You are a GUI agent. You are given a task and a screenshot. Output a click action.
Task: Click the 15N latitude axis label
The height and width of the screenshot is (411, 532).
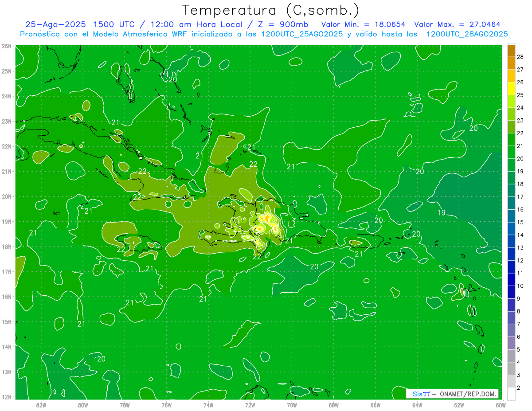7,322
